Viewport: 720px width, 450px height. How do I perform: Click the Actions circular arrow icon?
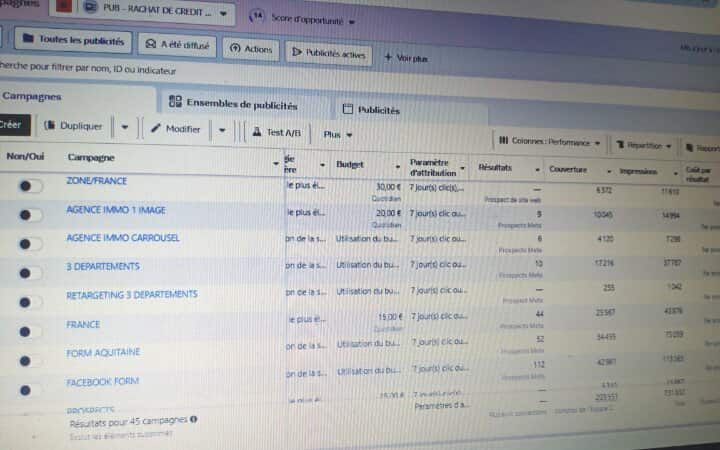235,48
